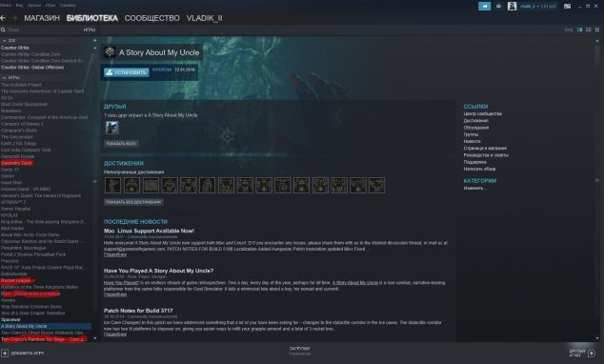Image resolution: width=604 pixels, height=364 pixels.
Task: Focus the Поиск search field
Action: click(42, 30)
